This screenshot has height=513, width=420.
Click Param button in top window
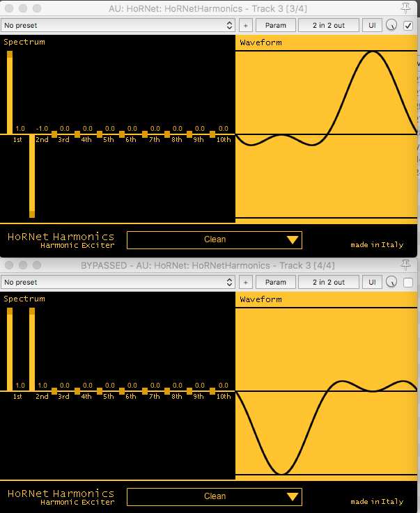[276, 25]
